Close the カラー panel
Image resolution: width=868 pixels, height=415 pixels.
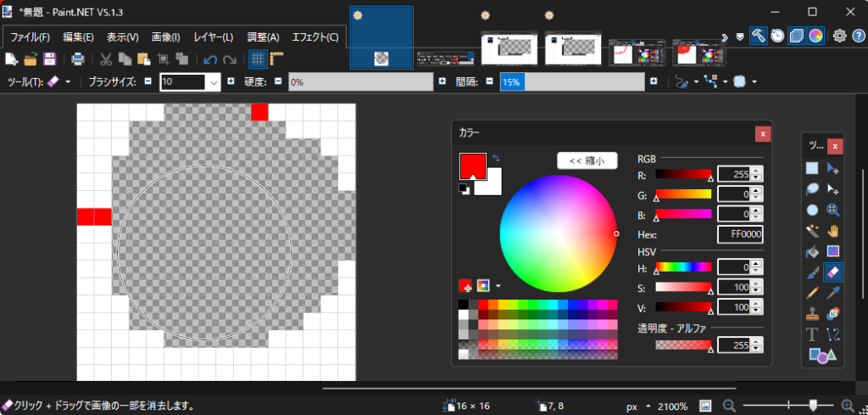pos(763,133)
